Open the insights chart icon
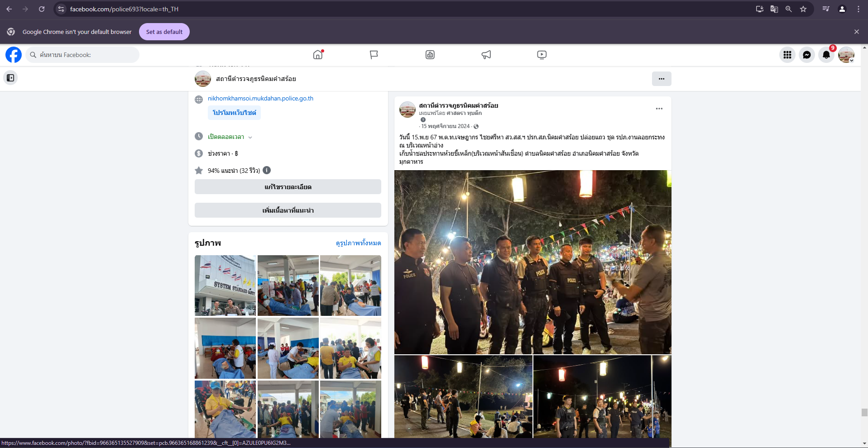This screenshot has height=448, width=868. point(430,55)
